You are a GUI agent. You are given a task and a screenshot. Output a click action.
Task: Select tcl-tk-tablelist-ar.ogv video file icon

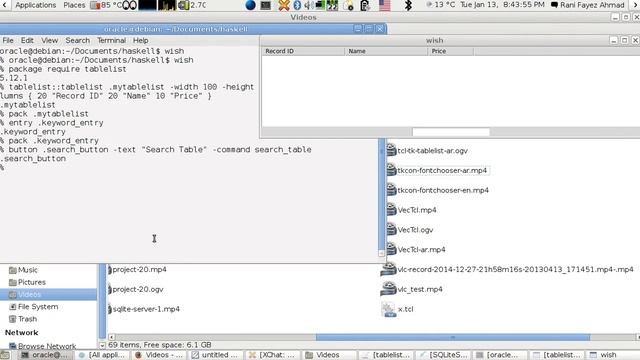point(391,150)
